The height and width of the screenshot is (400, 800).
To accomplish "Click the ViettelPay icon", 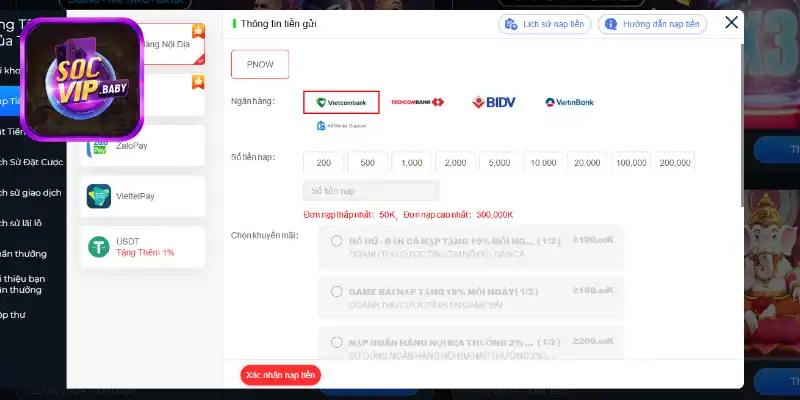I will tap(98, 196).
